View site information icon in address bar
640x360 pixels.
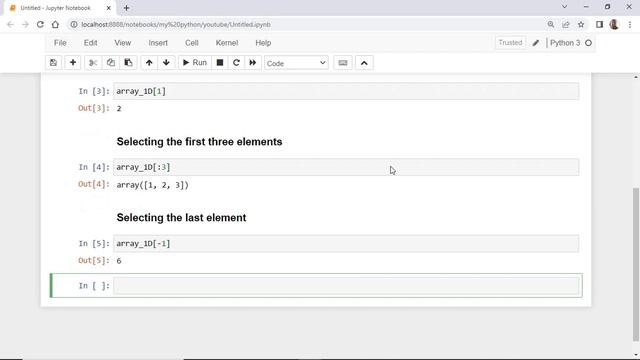(74, 24)
